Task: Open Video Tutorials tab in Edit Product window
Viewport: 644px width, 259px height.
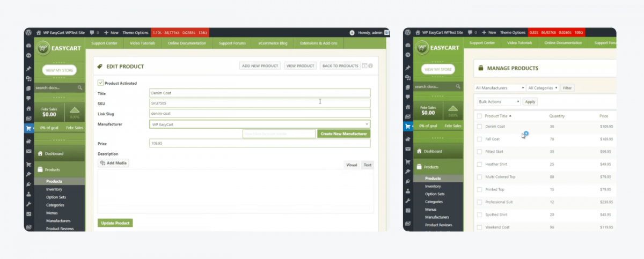Action: (141, 43)
